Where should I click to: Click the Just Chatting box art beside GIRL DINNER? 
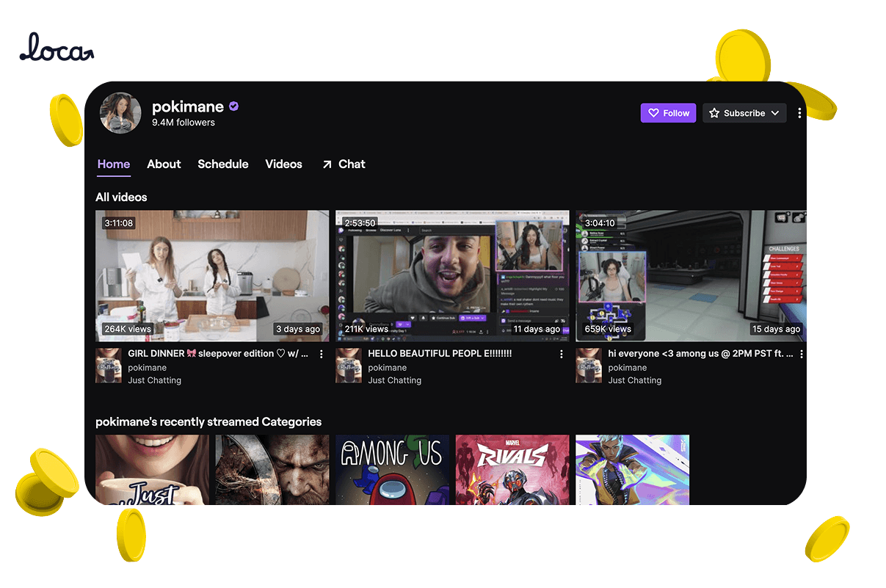click(109, 366)
